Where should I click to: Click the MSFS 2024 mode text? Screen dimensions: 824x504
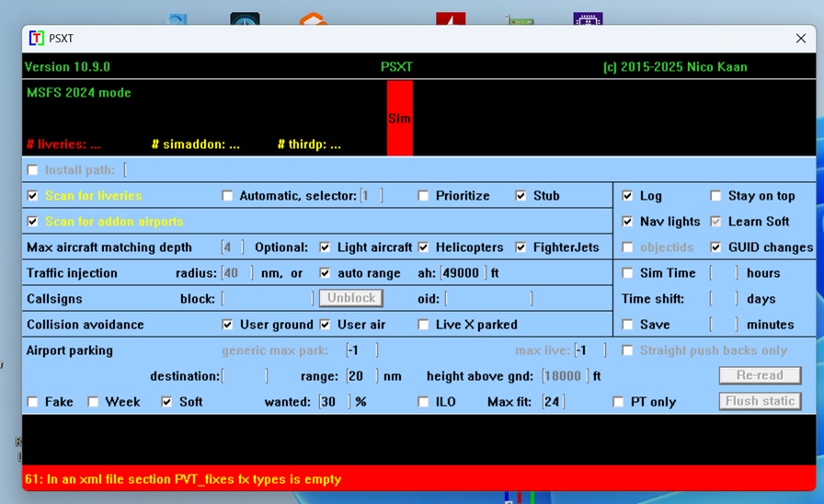[x=79, y=93]
